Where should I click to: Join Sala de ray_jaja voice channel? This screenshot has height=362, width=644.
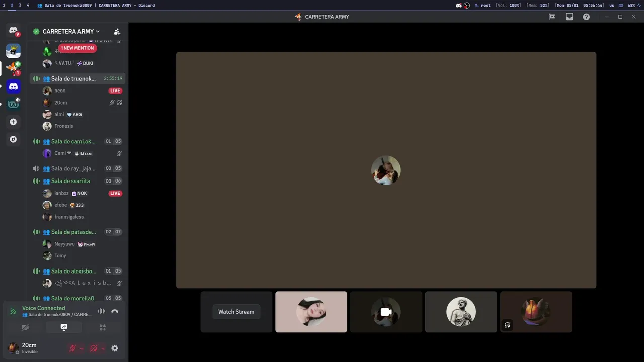point(77,168)
